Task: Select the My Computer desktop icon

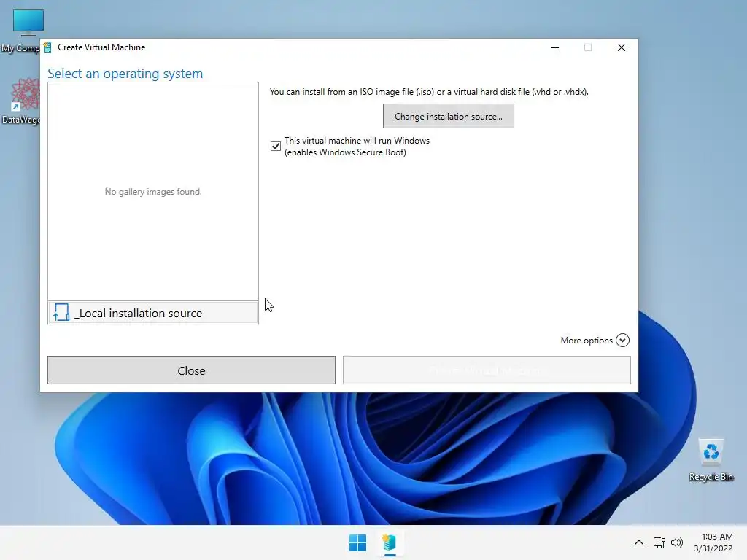Action: click(x=20, y=31)
